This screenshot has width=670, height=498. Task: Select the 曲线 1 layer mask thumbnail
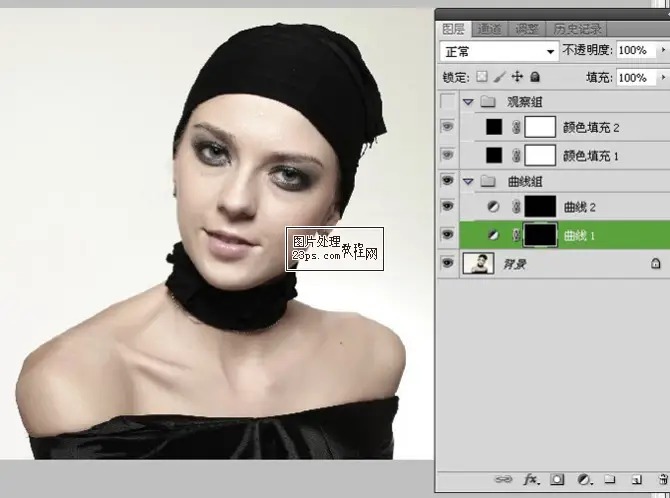[540, 235]
